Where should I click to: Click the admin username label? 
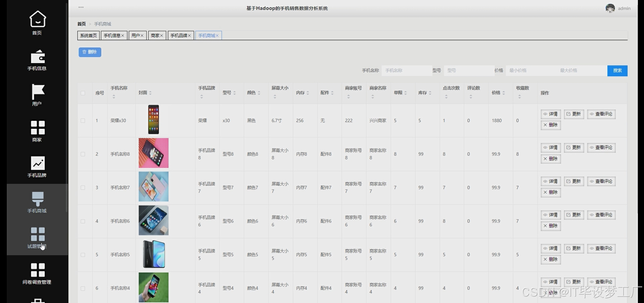624,8
